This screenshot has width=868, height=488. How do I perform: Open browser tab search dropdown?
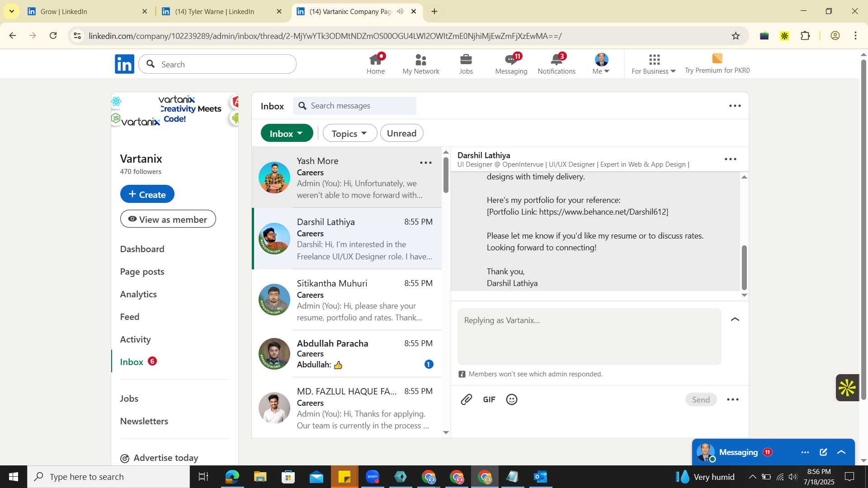tap(11, 11)
